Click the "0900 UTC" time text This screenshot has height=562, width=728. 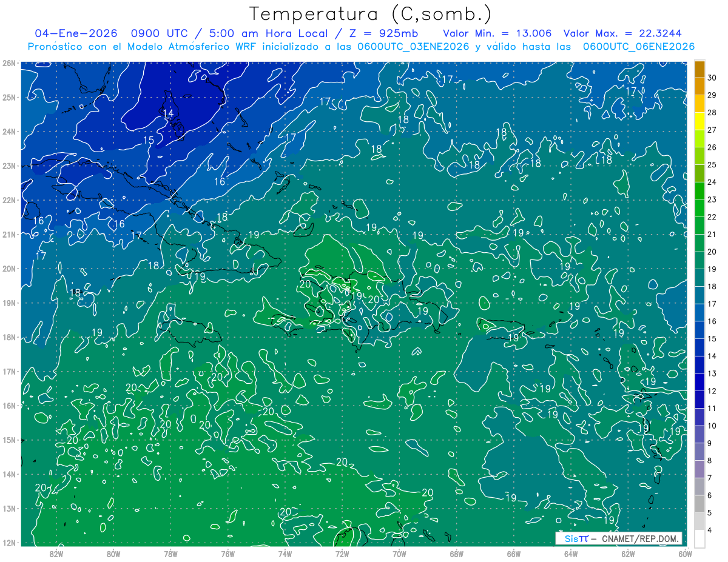(160, 33)
